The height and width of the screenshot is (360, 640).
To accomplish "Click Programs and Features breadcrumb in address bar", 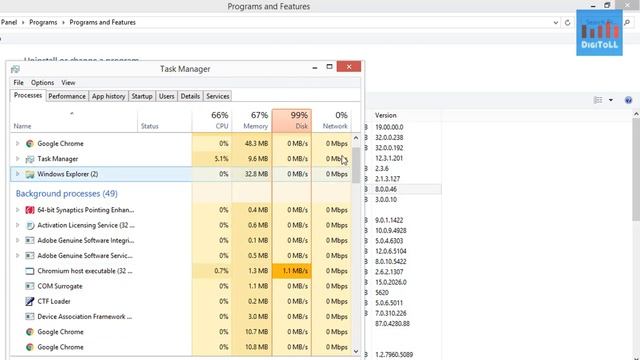I will coord(102,22).
